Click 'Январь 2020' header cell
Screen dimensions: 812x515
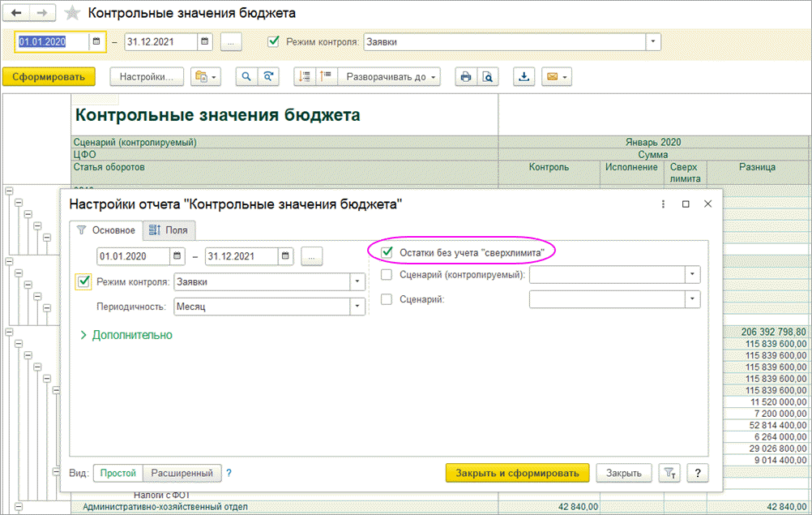pos(653,142)
